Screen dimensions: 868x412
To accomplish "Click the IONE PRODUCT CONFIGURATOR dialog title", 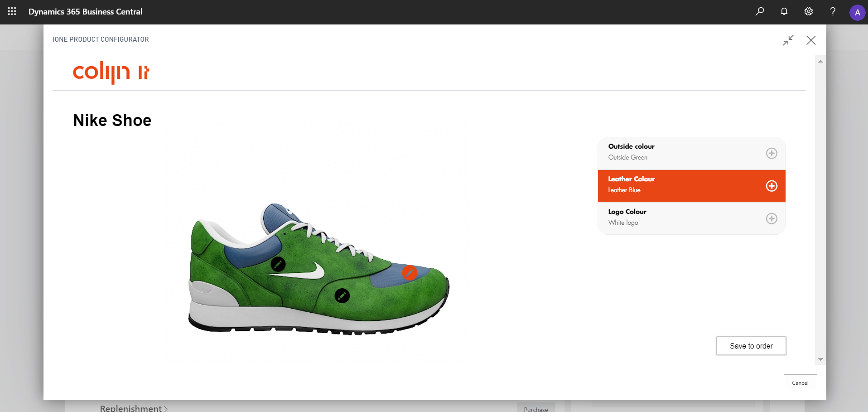I will pos(101,39).
